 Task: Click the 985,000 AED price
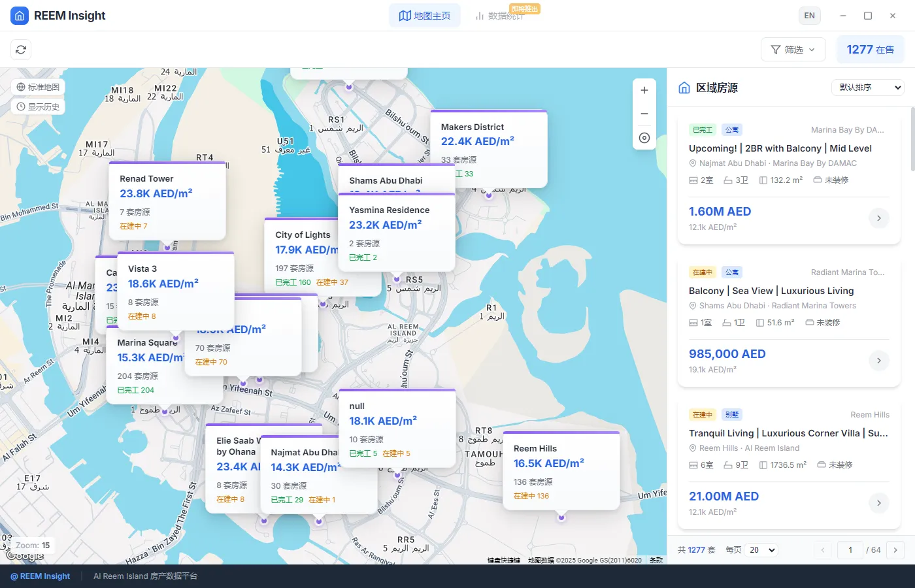click(x=727, y=354)
